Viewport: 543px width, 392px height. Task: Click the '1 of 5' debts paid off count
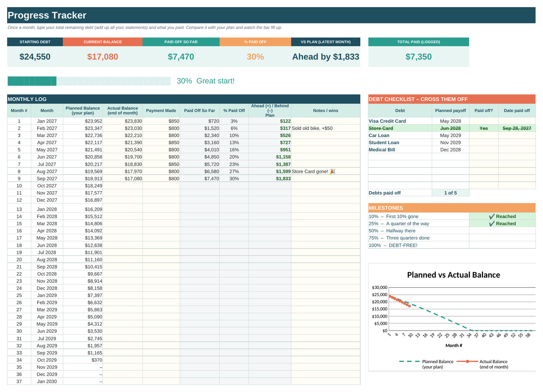450,193
